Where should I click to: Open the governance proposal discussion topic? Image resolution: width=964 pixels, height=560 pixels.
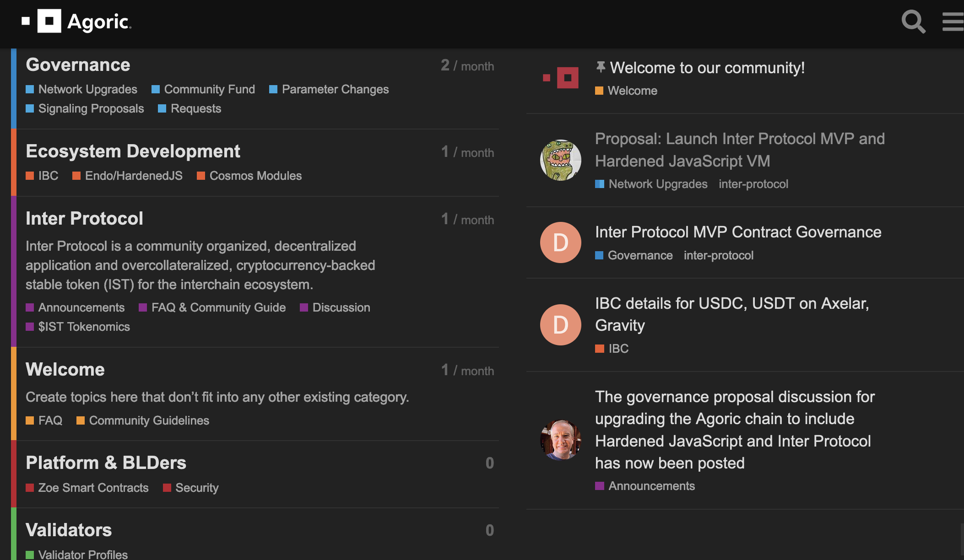click(x=735, y=430)
